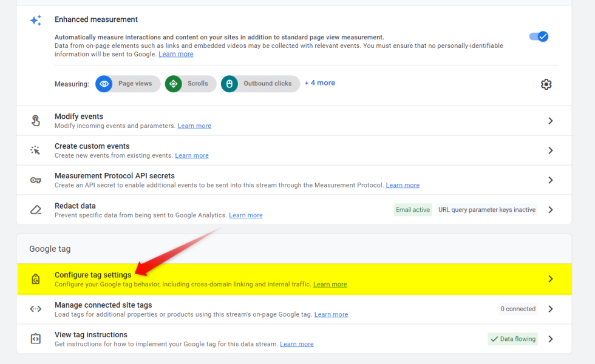This screenshot has width=595, height=364.
Task: Open Enhanced measurement advanced settings gear
Action: coord(546,84)
